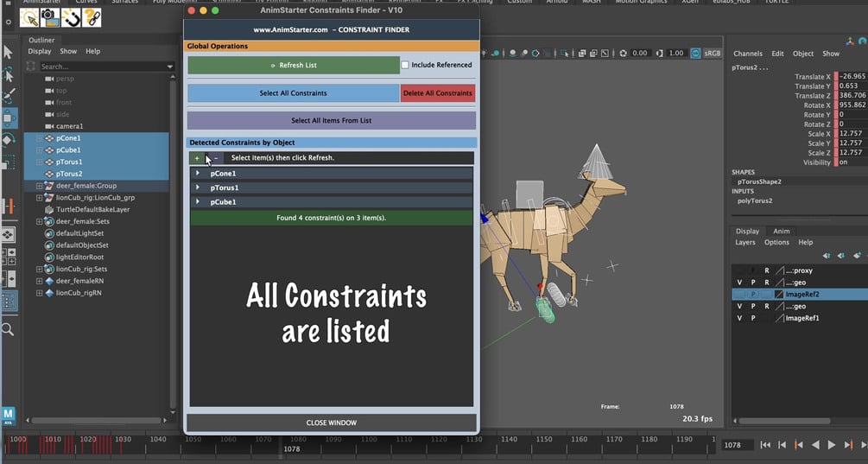The height and width of the screenshot is (464, 868).
Task: Click the isolate select viewport icon
Action: pyautogui.click(x=563, y=54)
